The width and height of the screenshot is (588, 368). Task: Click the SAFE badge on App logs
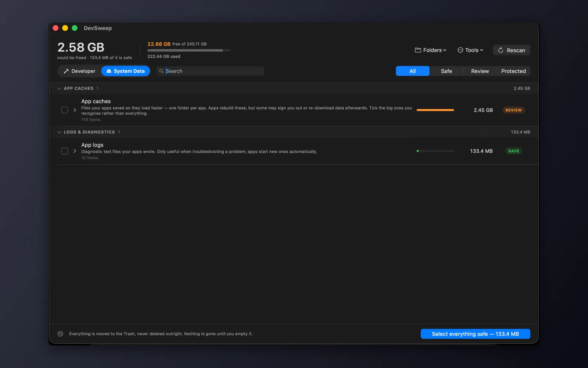[513, 151]
